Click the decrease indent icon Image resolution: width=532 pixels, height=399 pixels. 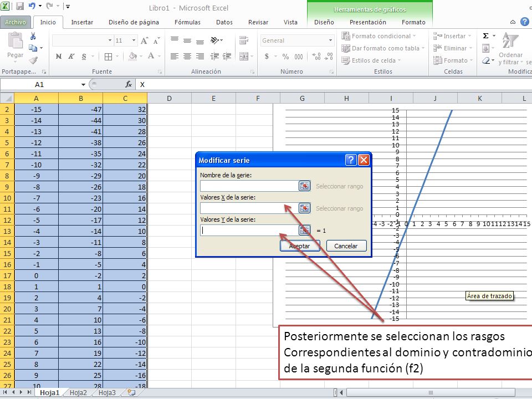point(214,56)
